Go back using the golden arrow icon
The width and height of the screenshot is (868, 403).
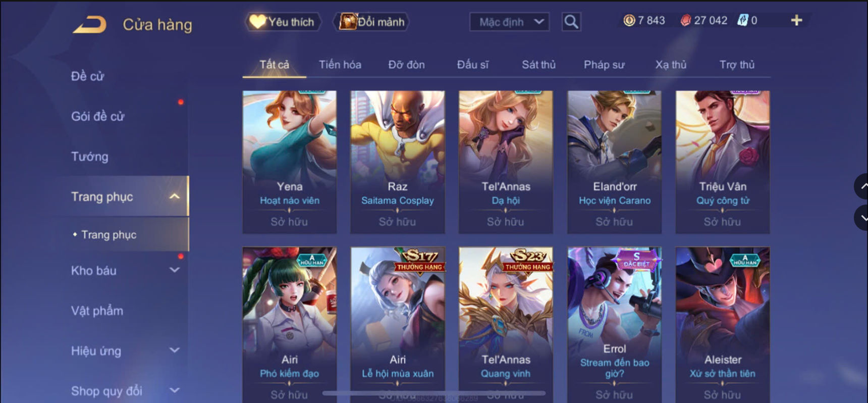point(90,25)
